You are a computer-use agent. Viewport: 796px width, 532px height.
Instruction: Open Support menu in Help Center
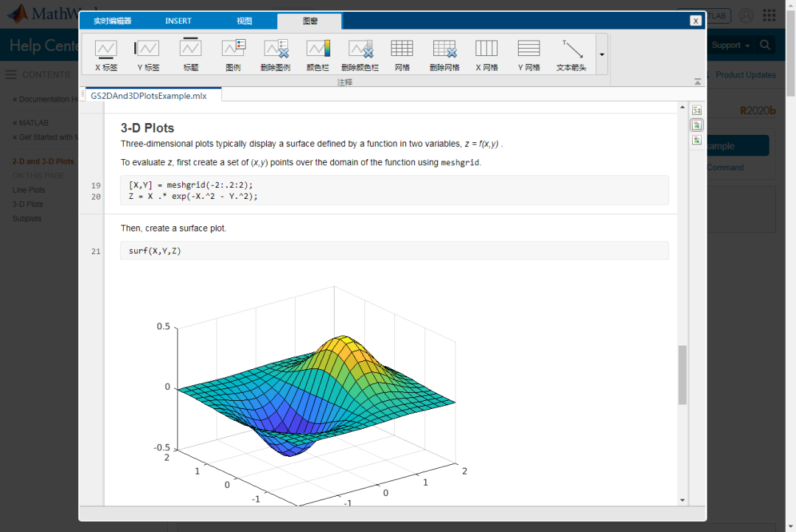point(730,45)
